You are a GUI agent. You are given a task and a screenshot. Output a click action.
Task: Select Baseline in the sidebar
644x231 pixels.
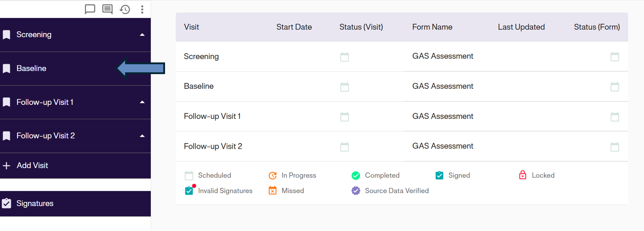(x=31, y=68)
